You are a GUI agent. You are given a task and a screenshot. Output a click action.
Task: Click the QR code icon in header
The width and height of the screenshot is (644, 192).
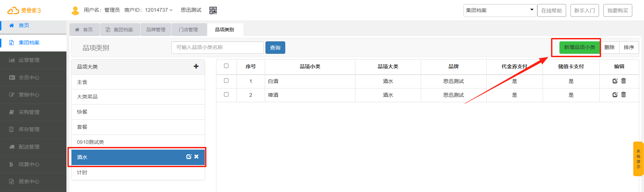(213, 10)
